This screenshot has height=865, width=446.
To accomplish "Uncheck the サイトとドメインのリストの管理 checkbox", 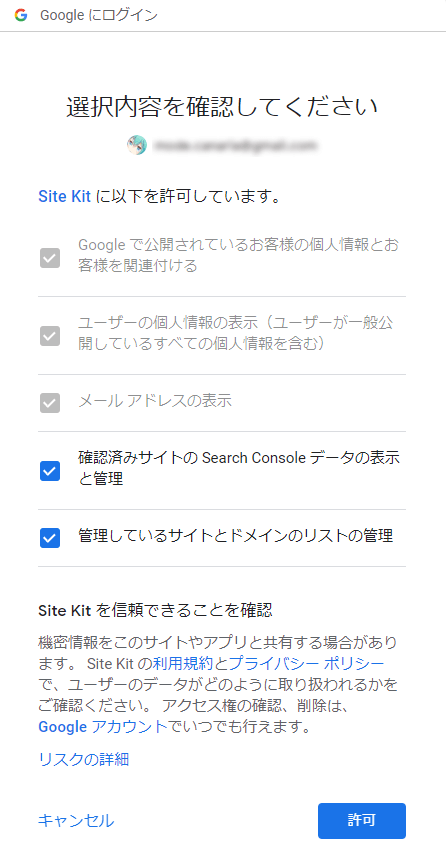I will pyautogui.click(x=50, y=537).
